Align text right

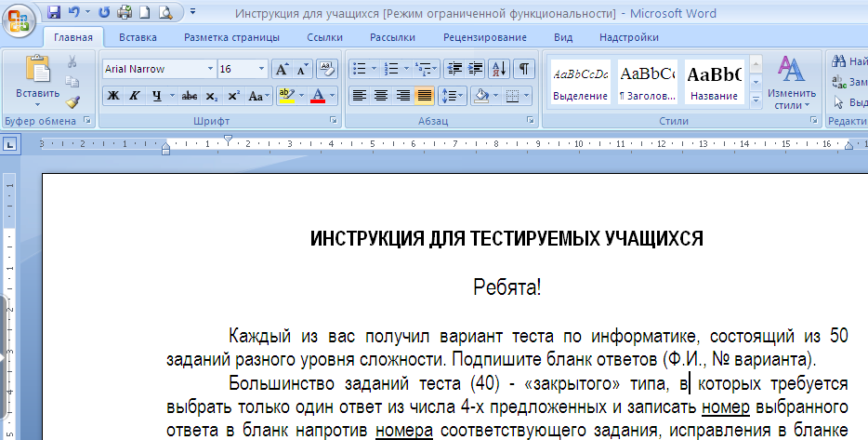pyautogui.click(x=402, y=96)
